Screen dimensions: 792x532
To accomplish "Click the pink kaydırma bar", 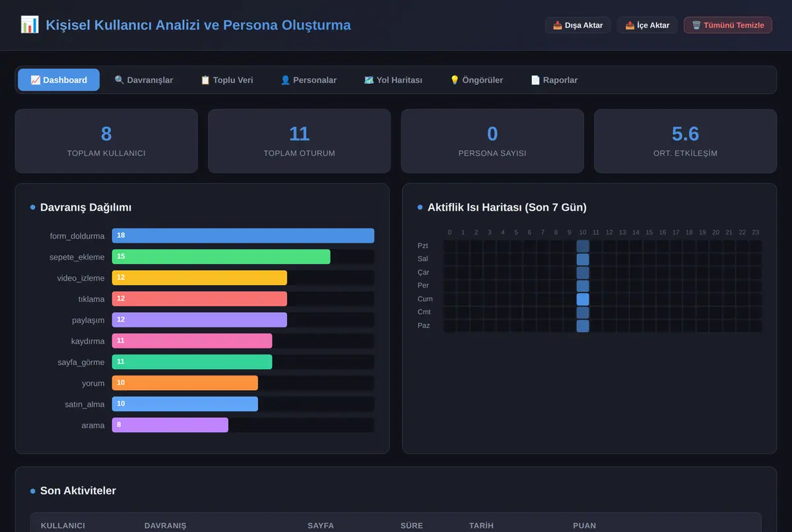I will pos(192,341).
